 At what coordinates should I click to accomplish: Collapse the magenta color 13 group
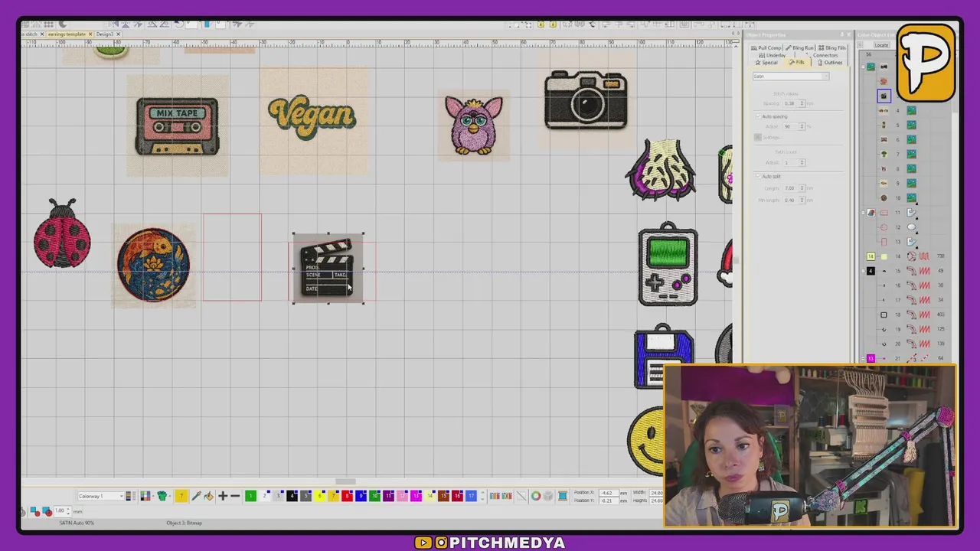(863, 358)
